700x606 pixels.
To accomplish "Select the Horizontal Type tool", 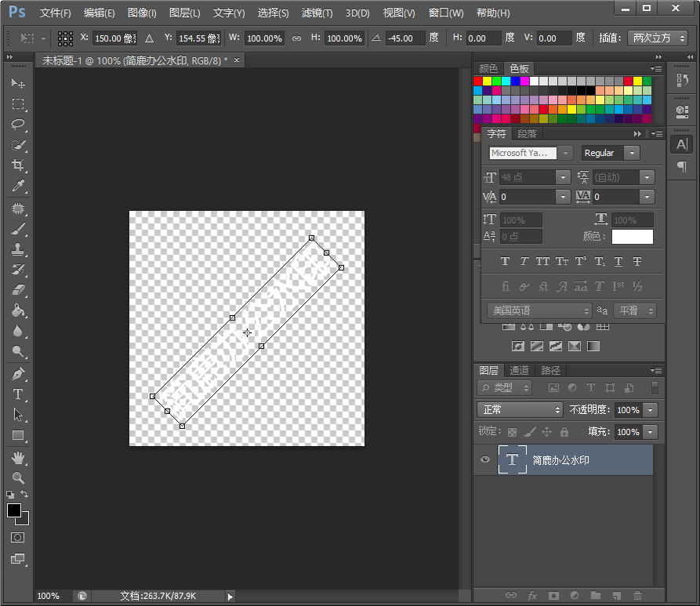I will pos(18,394).
